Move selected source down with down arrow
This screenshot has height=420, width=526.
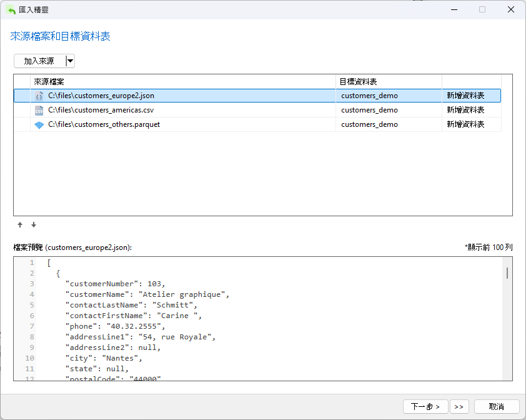tap(34, 225)
